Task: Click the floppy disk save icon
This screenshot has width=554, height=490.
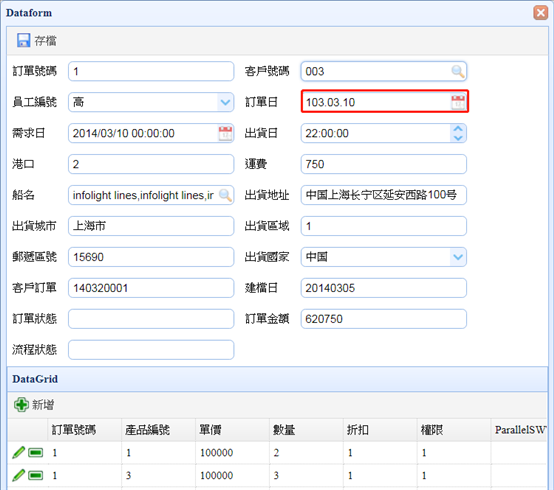Action: point(24,40)
